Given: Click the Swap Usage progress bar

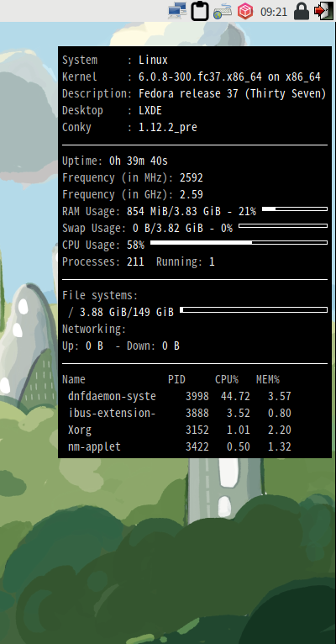Looking at the screenshot, I should (x=283, y=226).
